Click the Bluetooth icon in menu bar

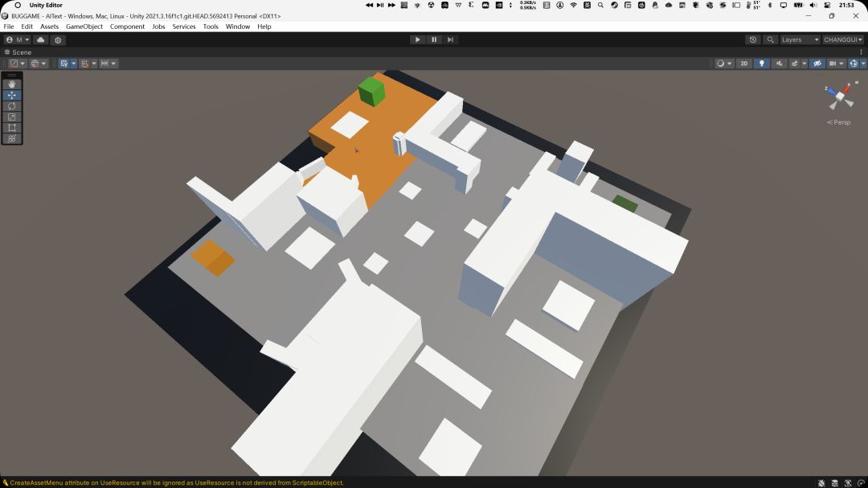click(x=769, y=5)
